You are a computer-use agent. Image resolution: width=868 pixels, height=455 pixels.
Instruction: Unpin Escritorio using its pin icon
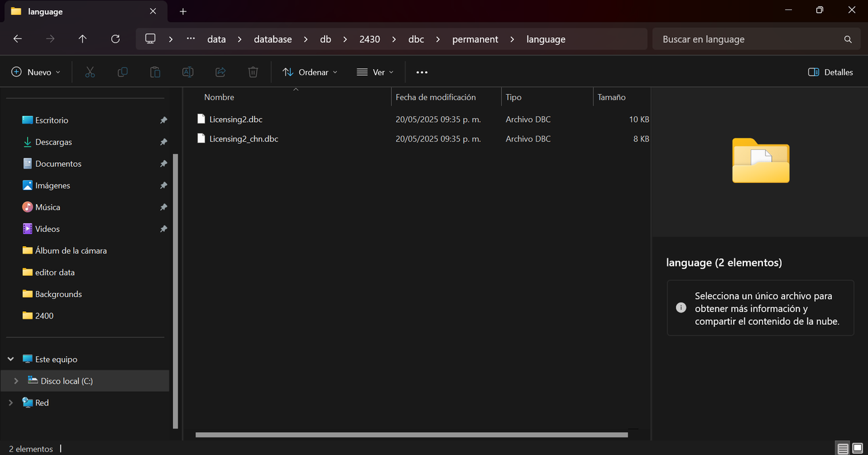pyautogui.click(x=163, y=120)
